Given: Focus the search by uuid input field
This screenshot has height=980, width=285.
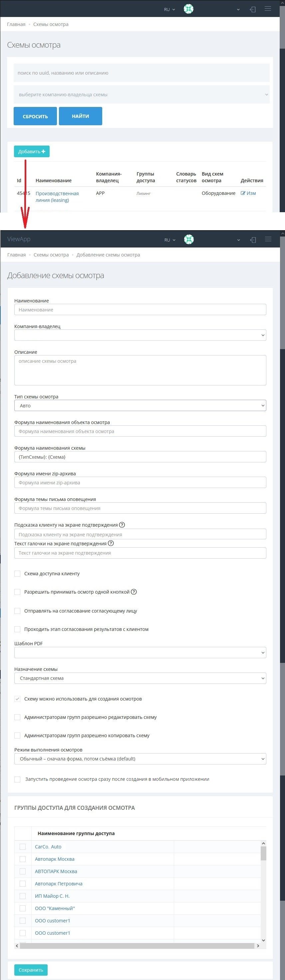Looking at the screenshot, I should click(x=142, y=73).
